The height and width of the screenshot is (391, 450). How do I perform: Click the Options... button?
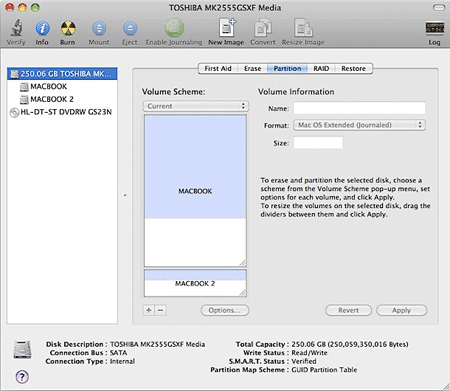tap(225, 310)
